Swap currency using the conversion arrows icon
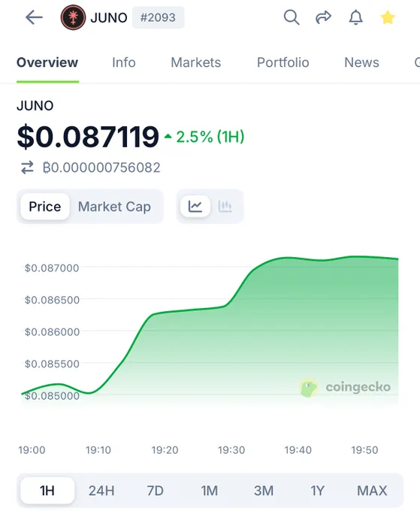Screen dimensions: 420x511 coord(27,168)
